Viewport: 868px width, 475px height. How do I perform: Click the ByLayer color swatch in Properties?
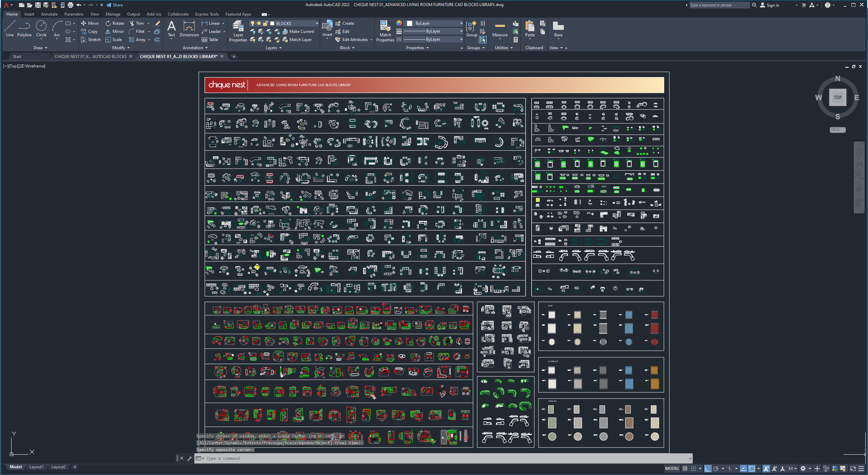pyautogui.click(x=409, y=23)
